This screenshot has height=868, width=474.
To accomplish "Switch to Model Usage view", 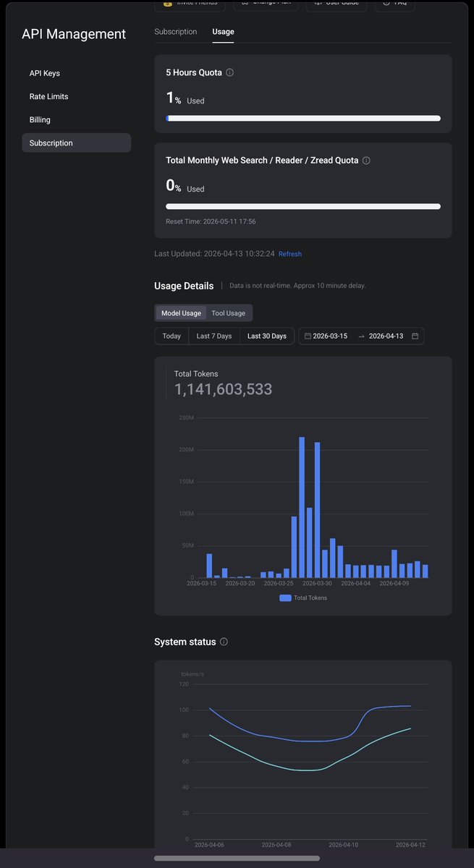I will coord(181,313).
